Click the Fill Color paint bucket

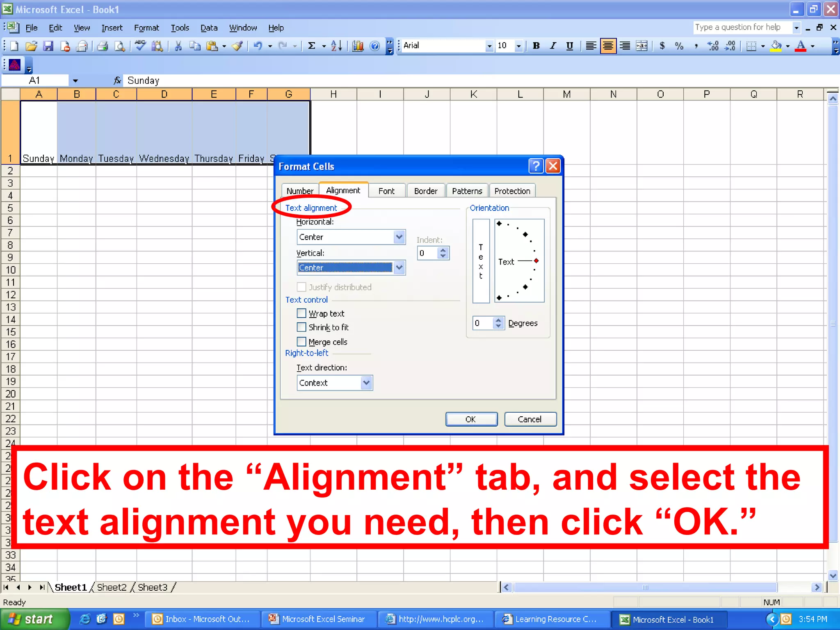click(776, 46)
